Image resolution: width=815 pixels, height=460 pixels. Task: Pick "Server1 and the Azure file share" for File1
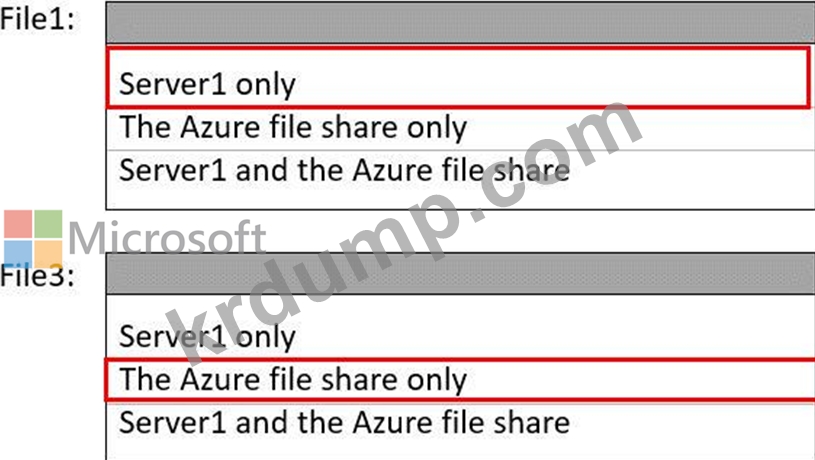click(x=344, y=169)
